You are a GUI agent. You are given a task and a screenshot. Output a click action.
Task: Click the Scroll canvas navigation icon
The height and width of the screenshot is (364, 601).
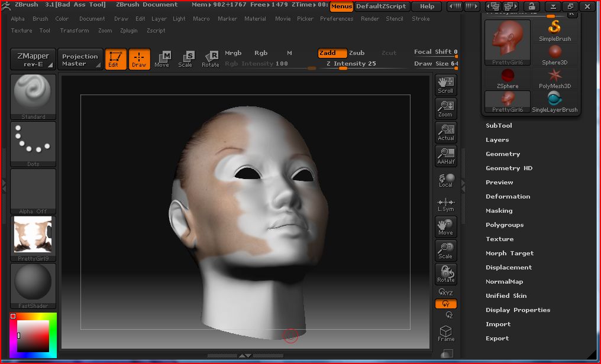click(x=445, y=85)
